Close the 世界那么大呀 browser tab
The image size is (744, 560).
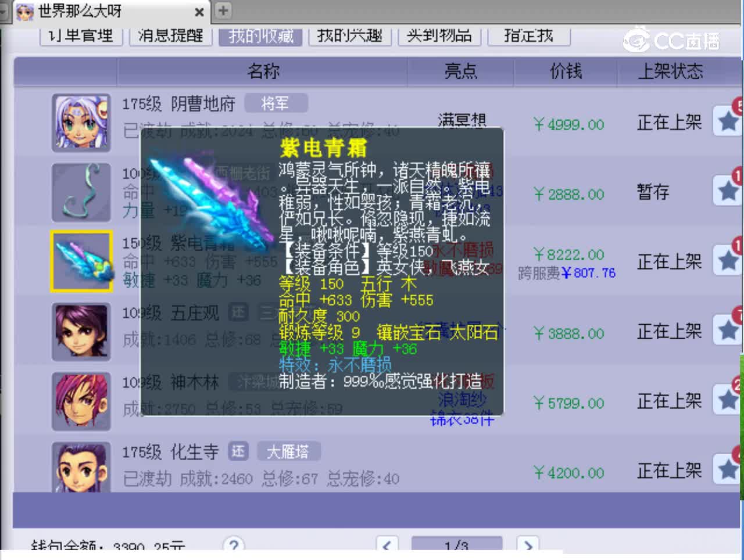click(199, 12)
